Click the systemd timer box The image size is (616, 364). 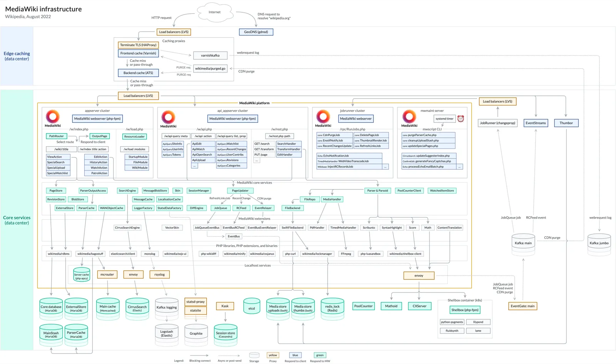click(445, 119)
